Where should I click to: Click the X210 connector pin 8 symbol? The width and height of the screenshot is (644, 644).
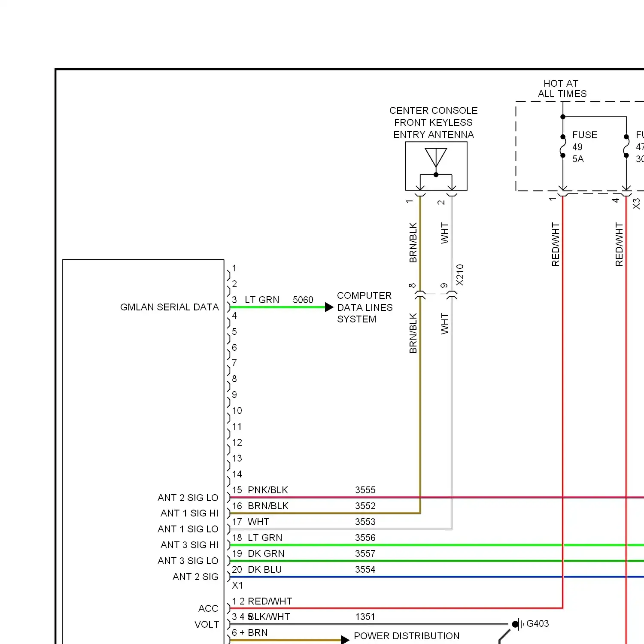420,295
